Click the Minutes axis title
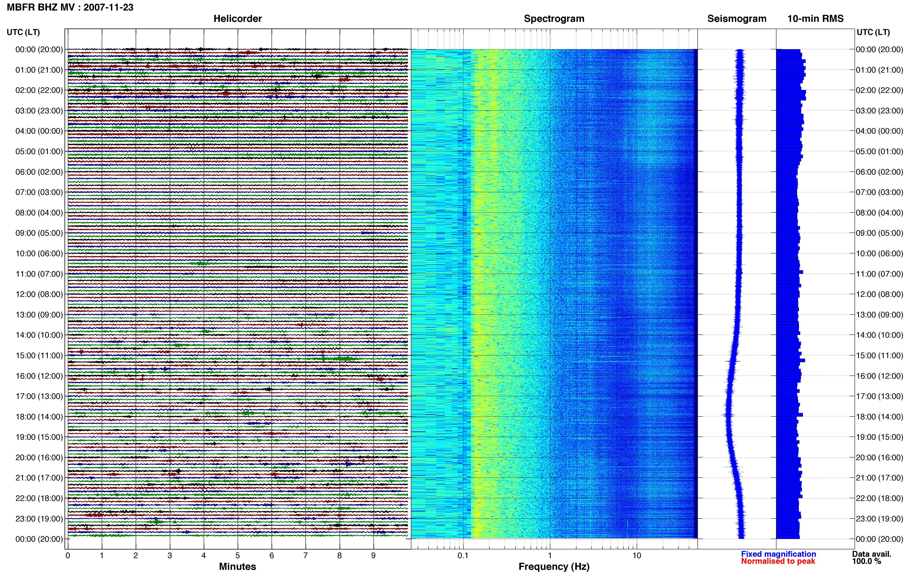Screen dimensions: 924x578 point(238,566)
